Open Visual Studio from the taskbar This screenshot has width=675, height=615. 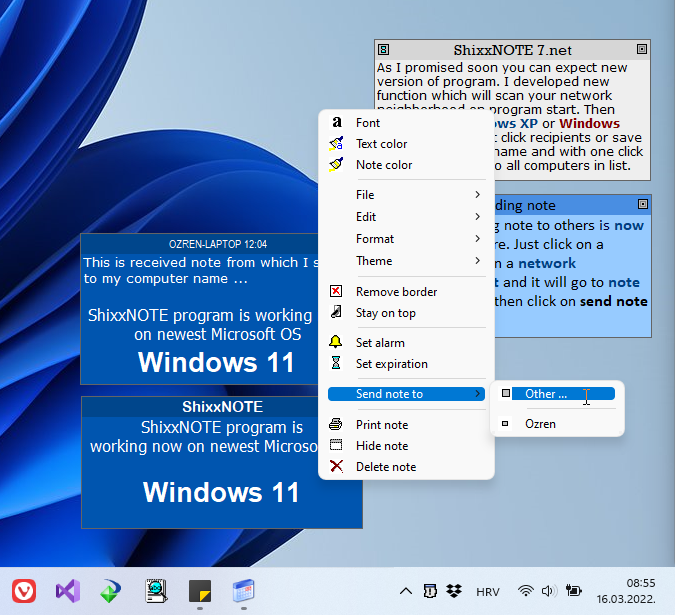(68, 591)
